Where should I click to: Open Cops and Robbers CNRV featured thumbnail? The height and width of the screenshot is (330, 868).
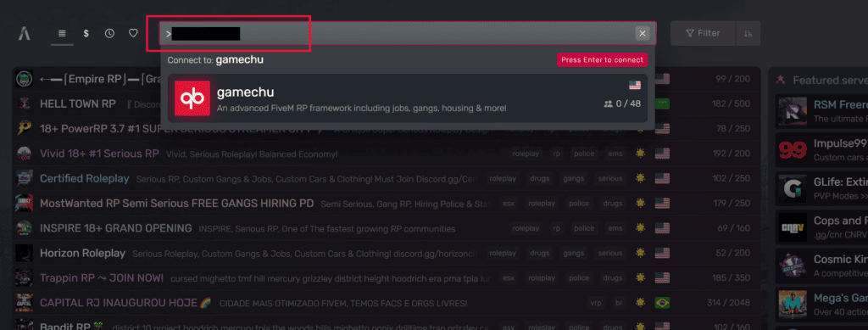tap(793, 227)
